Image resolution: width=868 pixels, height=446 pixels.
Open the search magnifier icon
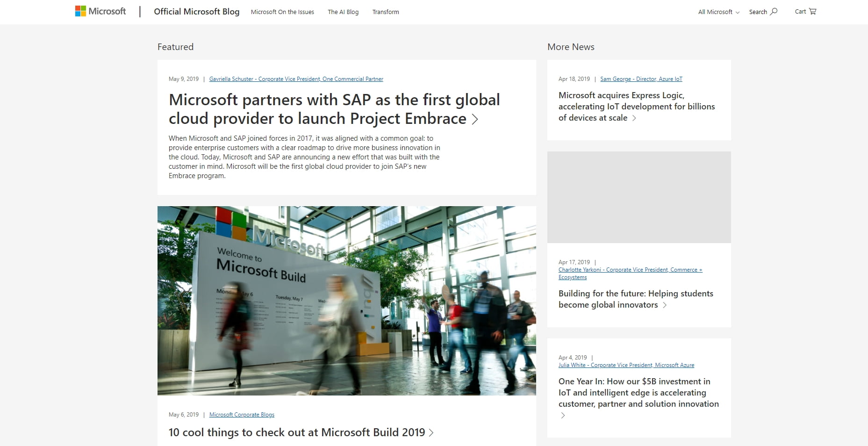(774, 12)
